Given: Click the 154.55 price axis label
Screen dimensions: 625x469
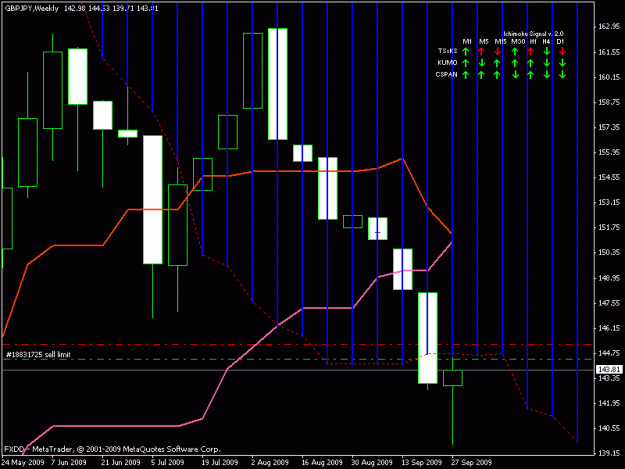Looking at the screenshot, I should [x=609, y=177].
